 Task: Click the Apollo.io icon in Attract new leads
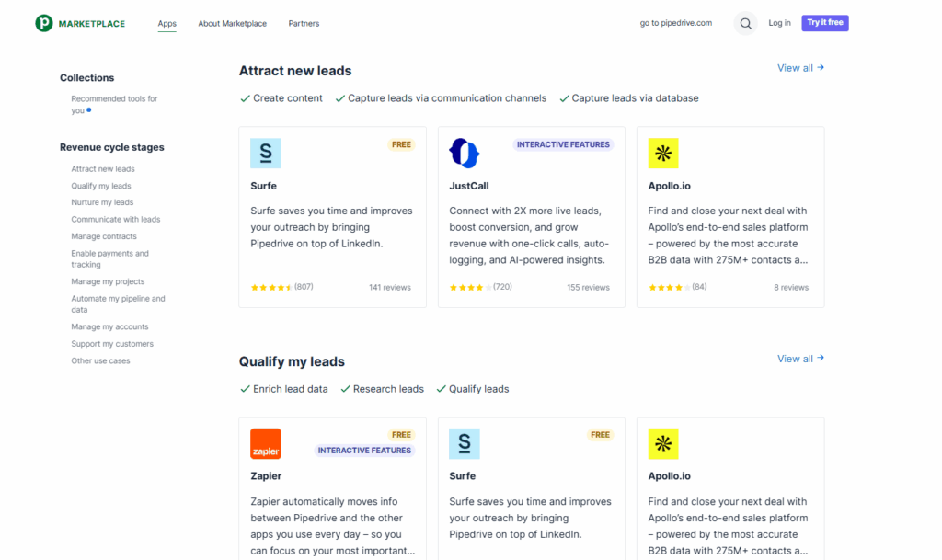tap(663, 154)
